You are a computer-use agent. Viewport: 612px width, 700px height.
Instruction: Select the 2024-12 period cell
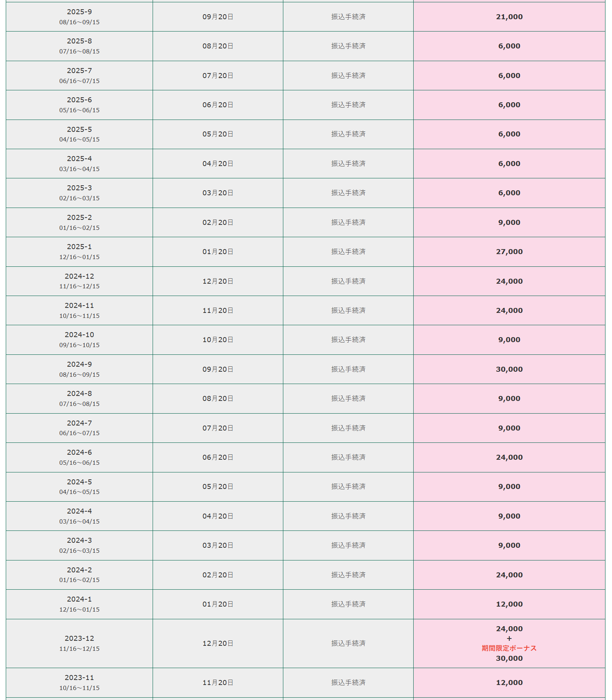point(79,281)
